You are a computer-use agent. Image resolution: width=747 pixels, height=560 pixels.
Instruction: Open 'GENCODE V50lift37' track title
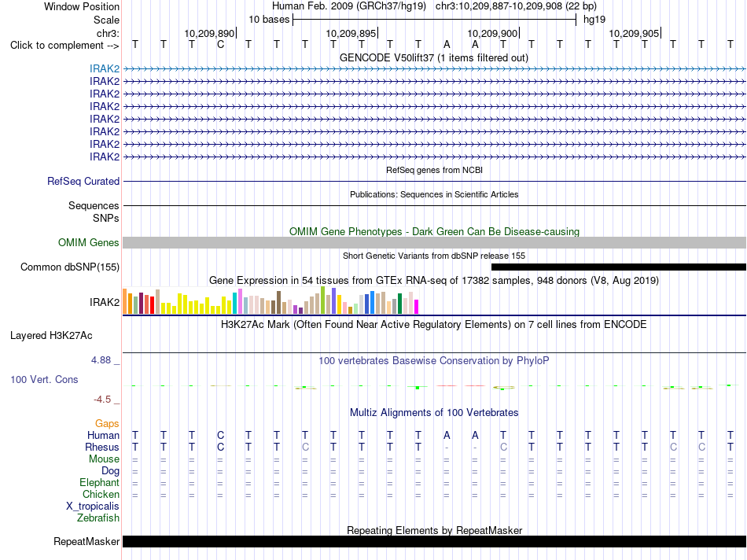[x=434, y=57]
